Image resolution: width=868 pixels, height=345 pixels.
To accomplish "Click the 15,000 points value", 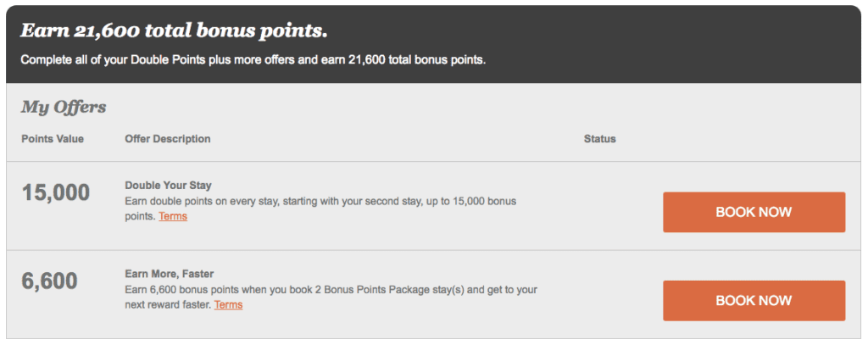I will (56, 192).
